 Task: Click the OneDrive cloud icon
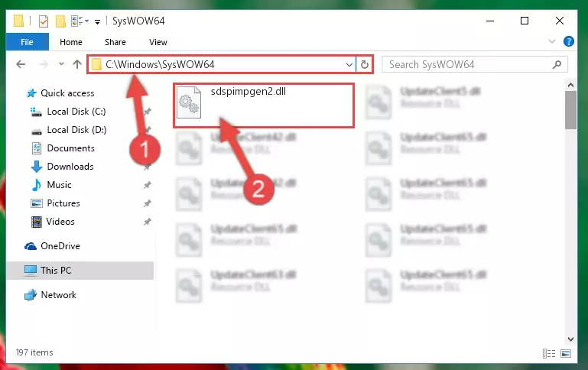point(31,246)
